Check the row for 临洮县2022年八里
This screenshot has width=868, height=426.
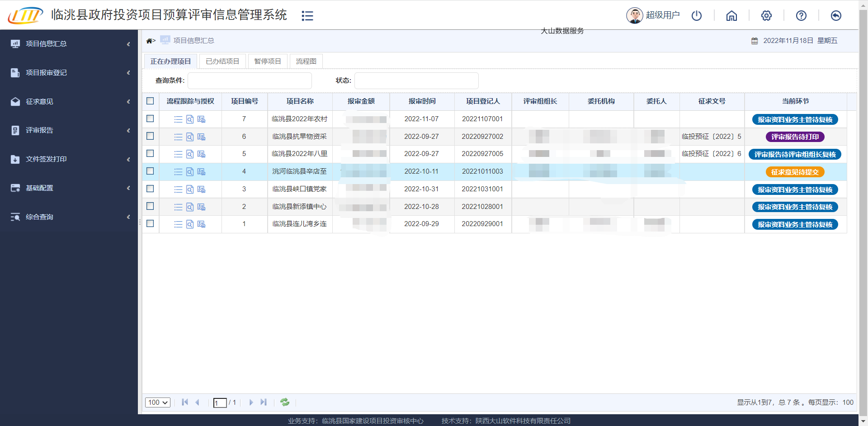click(150, 153)
